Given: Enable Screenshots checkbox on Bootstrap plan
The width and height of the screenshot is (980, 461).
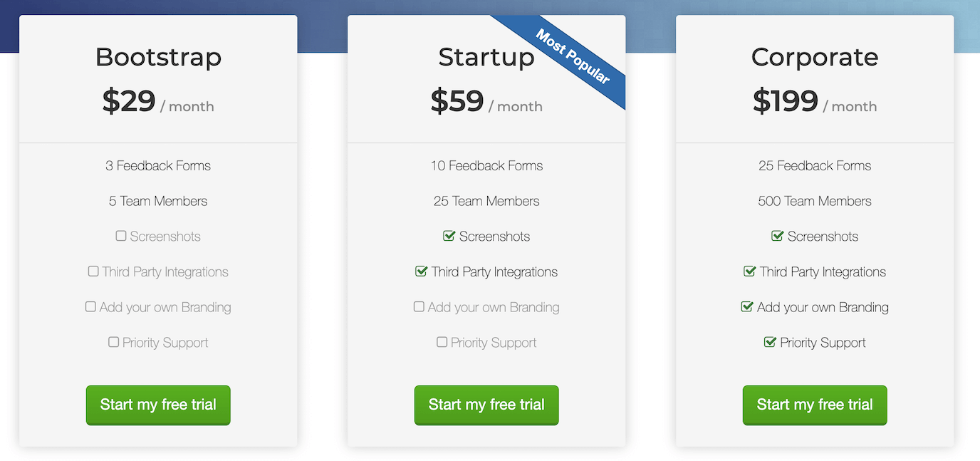Looking at the screenshot, I should (121, 235).
